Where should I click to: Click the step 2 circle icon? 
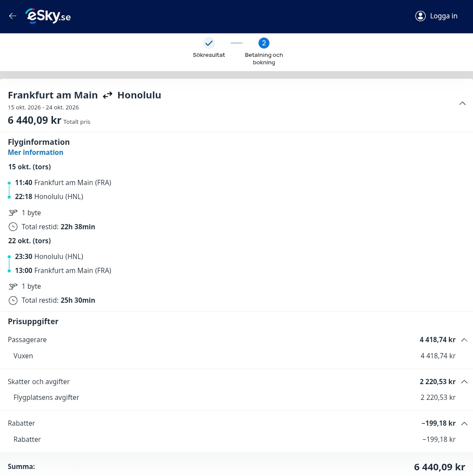coord(264,43)
